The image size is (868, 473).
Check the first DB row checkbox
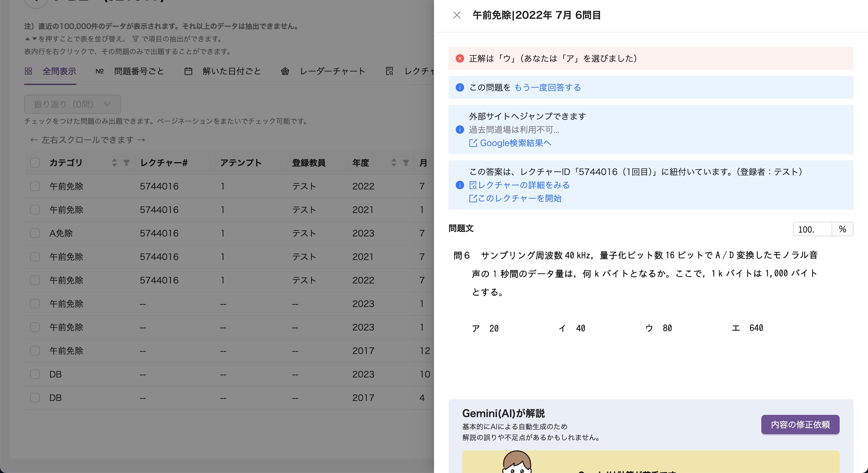pos(35,374)
